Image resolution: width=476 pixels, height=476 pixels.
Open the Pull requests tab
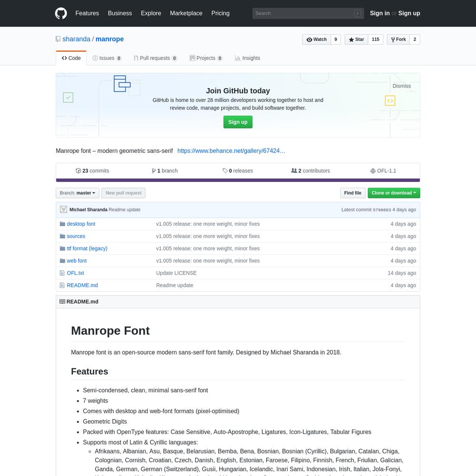coord(155,58)
